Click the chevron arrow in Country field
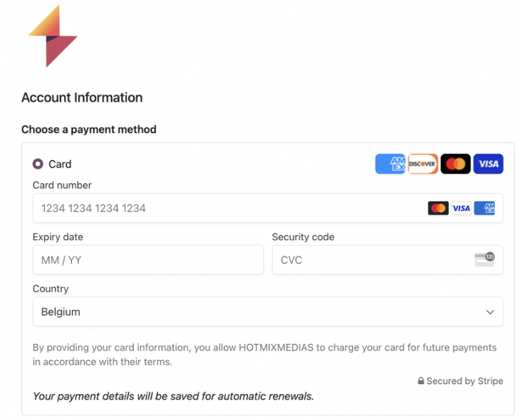Image resolution: width=520 pixels, height=420 pixels. point(490,312)
